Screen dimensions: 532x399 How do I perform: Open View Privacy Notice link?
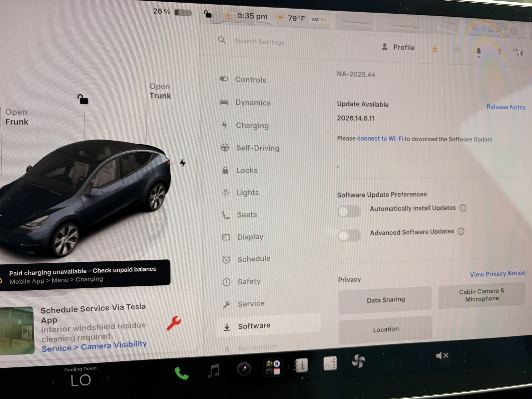pos(497,274)
